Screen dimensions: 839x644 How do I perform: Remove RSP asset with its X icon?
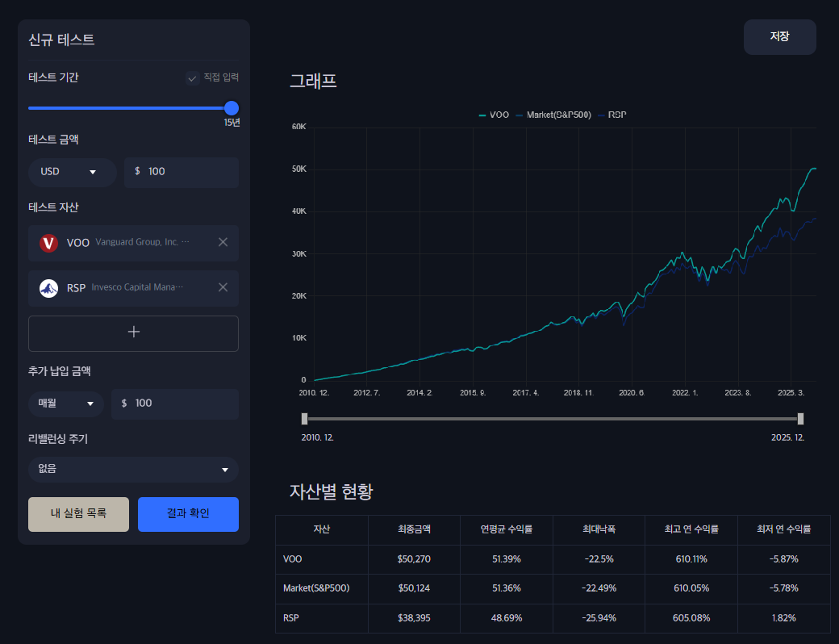pyautogui.click(x=223, y=287)
